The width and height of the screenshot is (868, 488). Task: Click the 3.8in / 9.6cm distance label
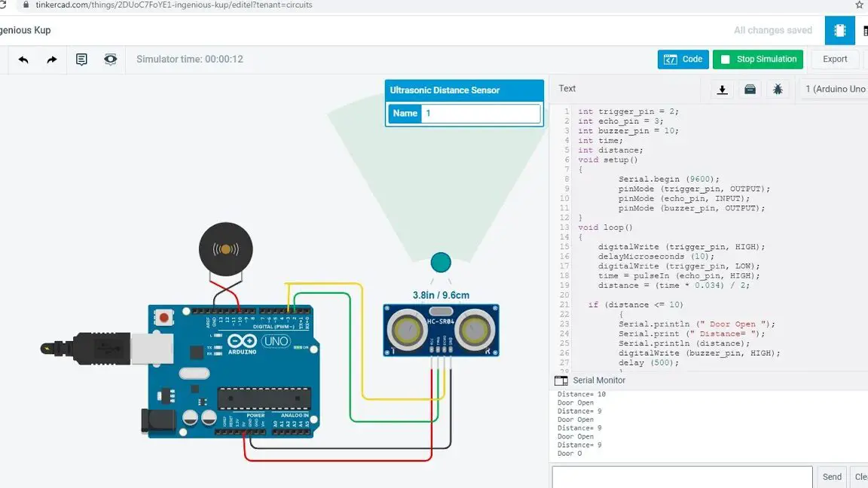(x=441, y=295)
